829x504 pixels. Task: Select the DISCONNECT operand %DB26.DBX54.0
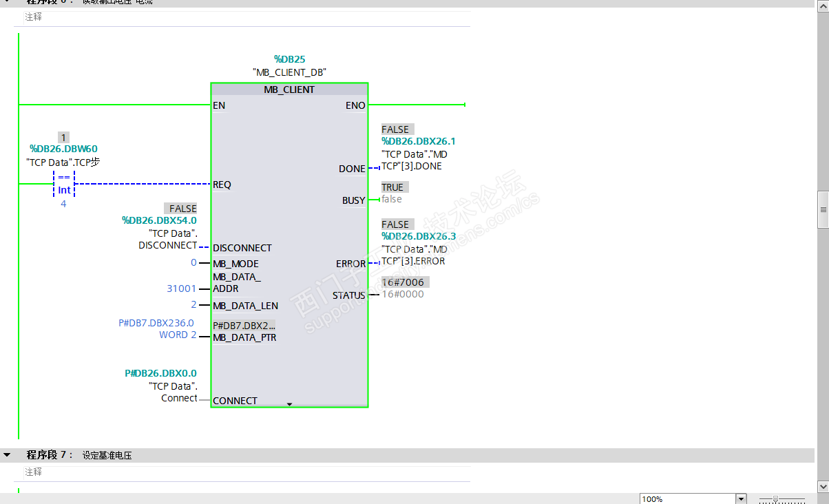[x=159, y=220]
